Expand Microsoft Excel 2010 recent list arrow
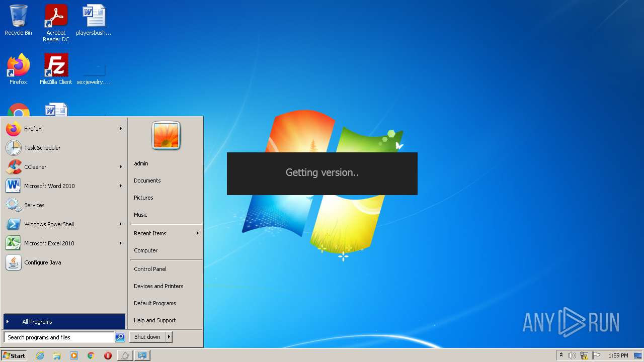Image resolution: width=644 pixels, height=362 pixels. point(121,243)
